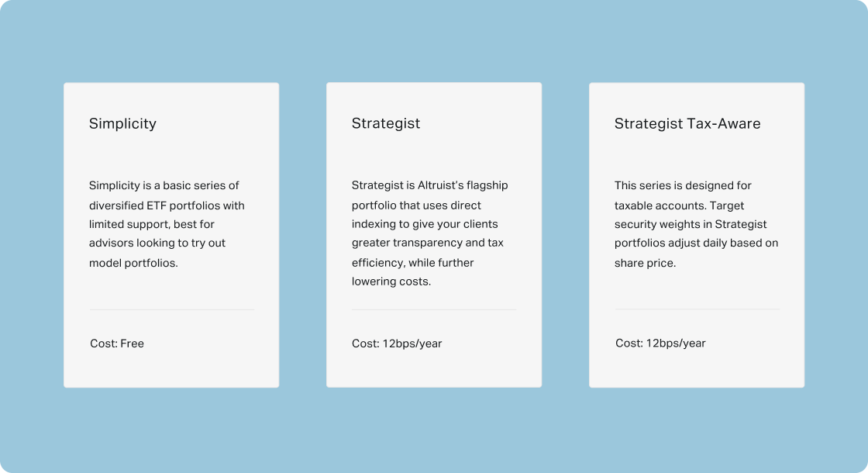The height and width of the screenshot is (473, 868).
Task: Click the Strategist Tax-Aware heading
Action: tap(687, 123)
